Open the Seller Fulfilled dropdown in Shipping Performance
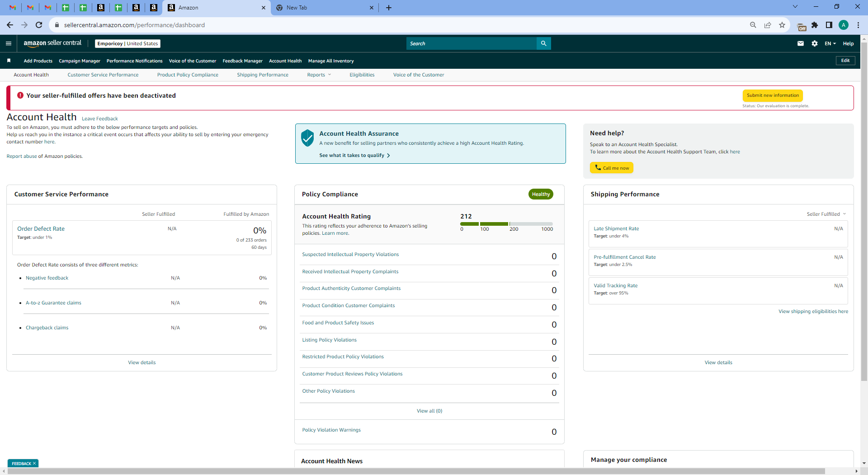Image resolution: width=868 pixels, height=475 pixels. pos(826,214)
